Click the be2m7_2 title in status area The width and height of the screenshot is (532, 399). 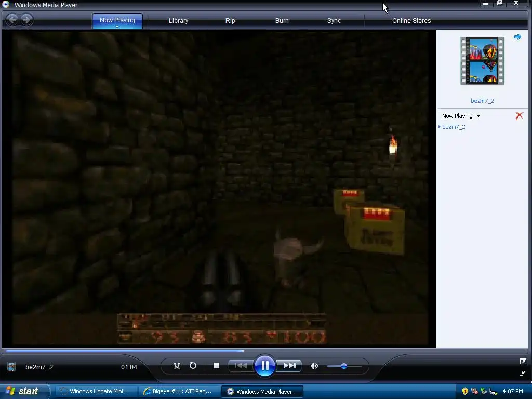pyautogui.click(x=39, y=367)
